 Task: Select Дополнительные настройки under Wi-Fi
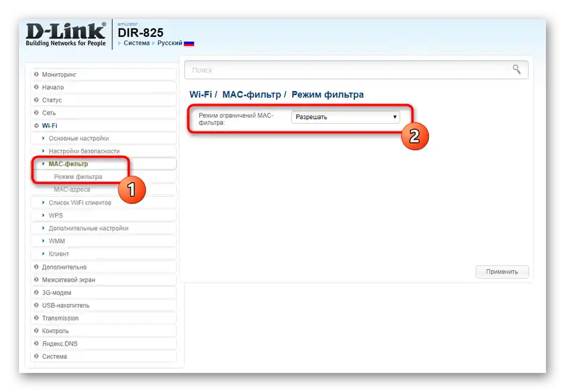[x=103, y=228]
